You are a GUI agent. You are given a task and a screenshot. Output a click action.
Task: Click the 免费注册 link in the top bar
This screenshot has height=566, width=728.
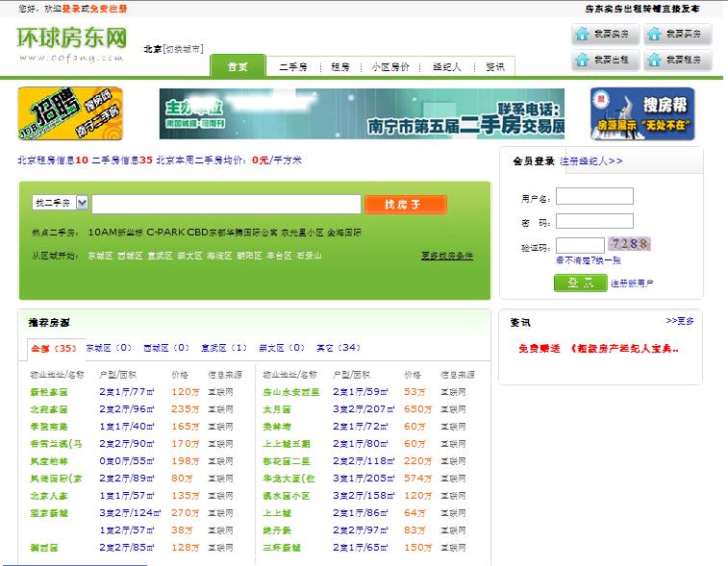click(109, 9)
